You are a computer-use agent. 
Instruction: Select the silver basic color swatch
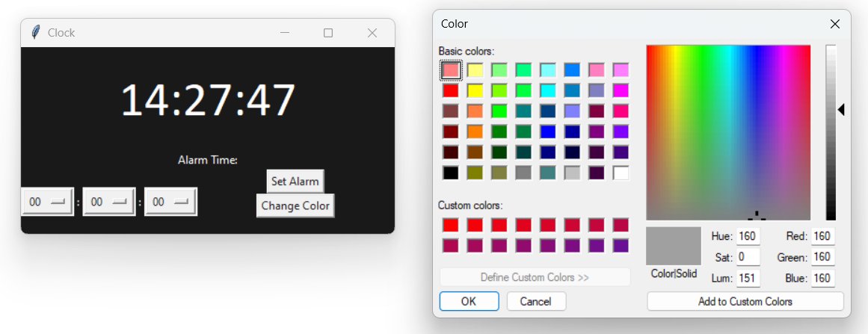[x=573, y=173]
